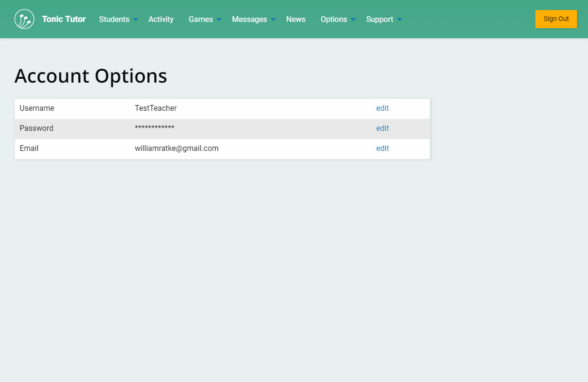Click the TestTeacher username value
This screenshot has height=382, width=588.
pyautogui.click(x=155, y=108)
